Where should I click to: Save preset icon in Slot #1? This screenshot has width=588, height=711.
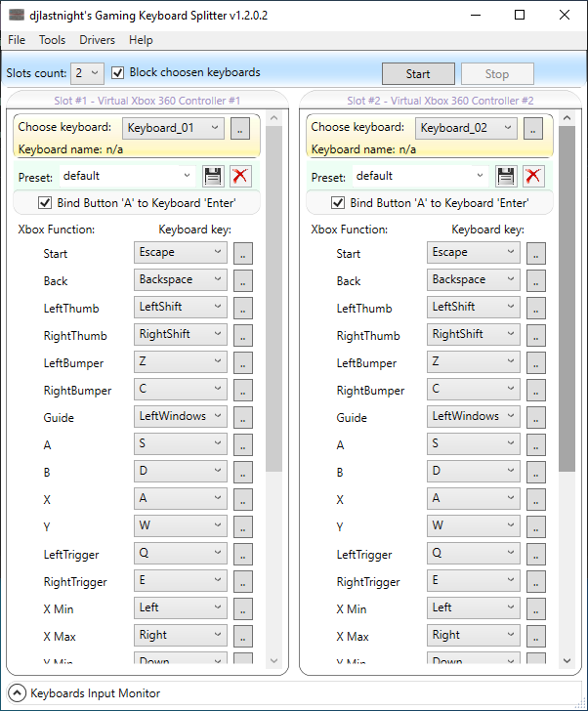pyautogui.click(x=213, y=176)
